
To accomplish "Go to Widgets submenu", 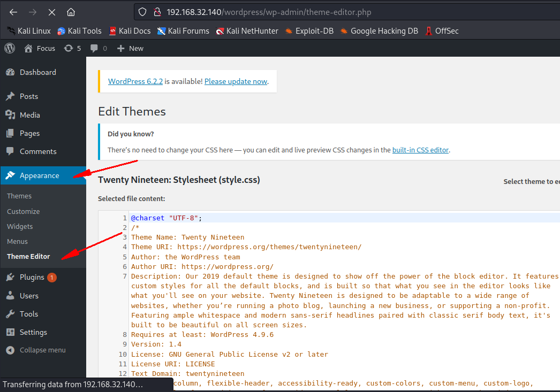I will click(20, 226).
